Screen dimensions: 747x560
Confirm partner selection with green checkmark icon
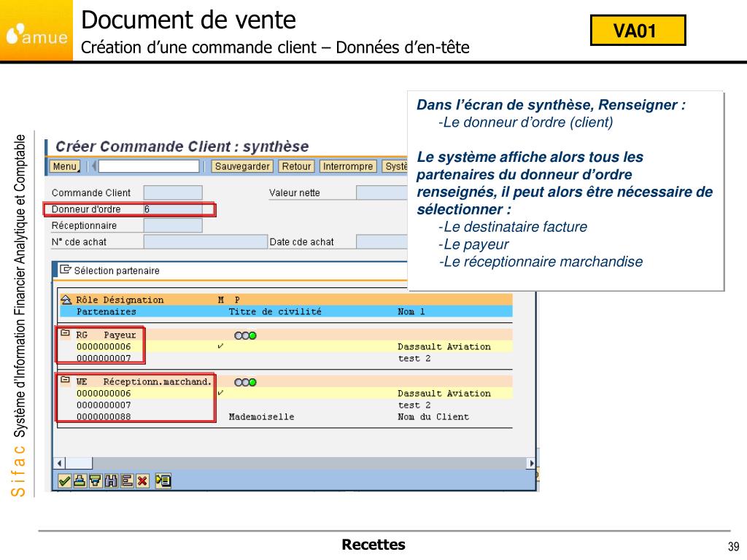pos(64,481)
